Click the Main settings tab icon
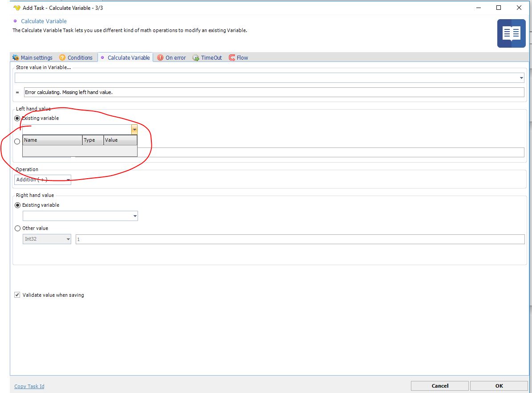This screenshot has height=393, width=532. coord(16,58)
